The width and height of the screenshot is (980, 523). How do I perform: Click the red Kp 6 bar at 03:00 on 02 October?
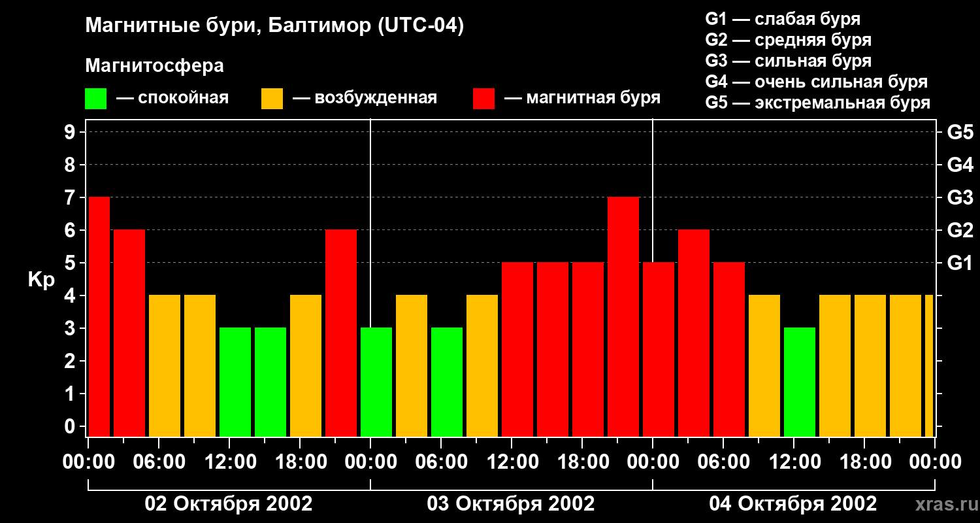pyautogui.click(x=129, y=333)
